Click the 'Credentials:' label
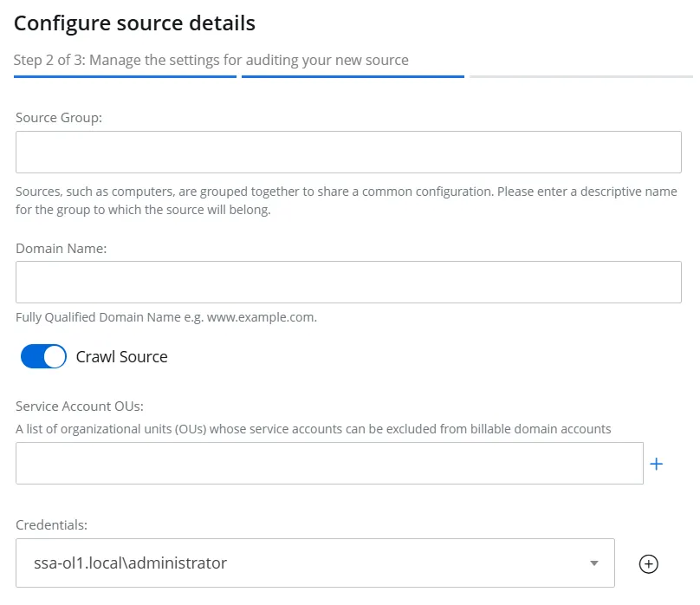 coord(51,524)
